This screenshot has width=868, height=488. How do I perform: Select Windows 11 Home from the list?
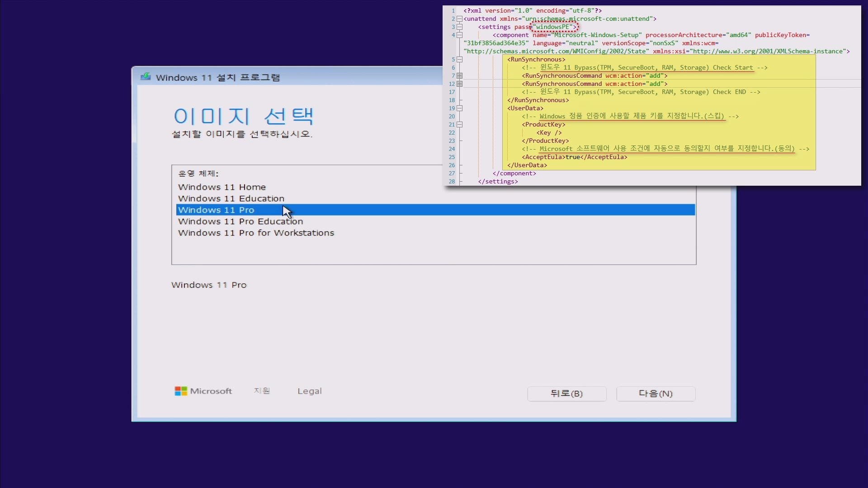coord(222,187)
